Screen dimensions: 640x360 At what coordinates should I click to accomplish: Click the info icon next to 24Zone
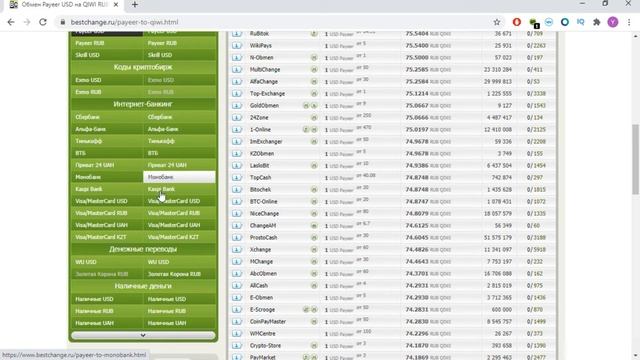click(237, 118)
